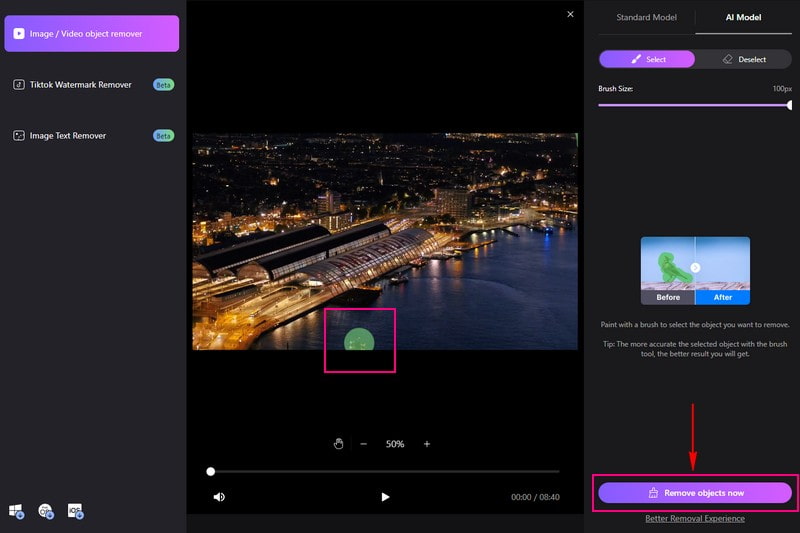Click the macOS download icon
This screenshot has width=800, height=533.
pyautogui.click(x=46, y=511)
